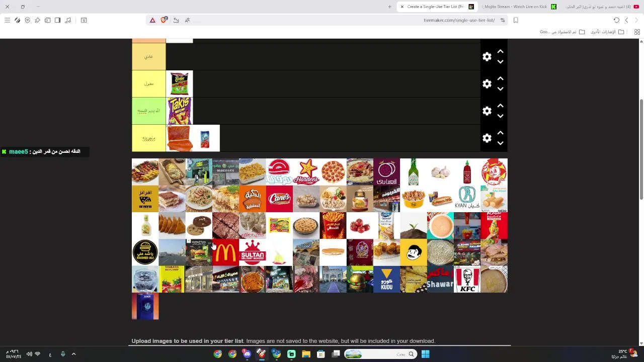The height and width of the screenshot is (362, 644).
Task: Select the Shawarmer logo image
Action: [440, 279]
